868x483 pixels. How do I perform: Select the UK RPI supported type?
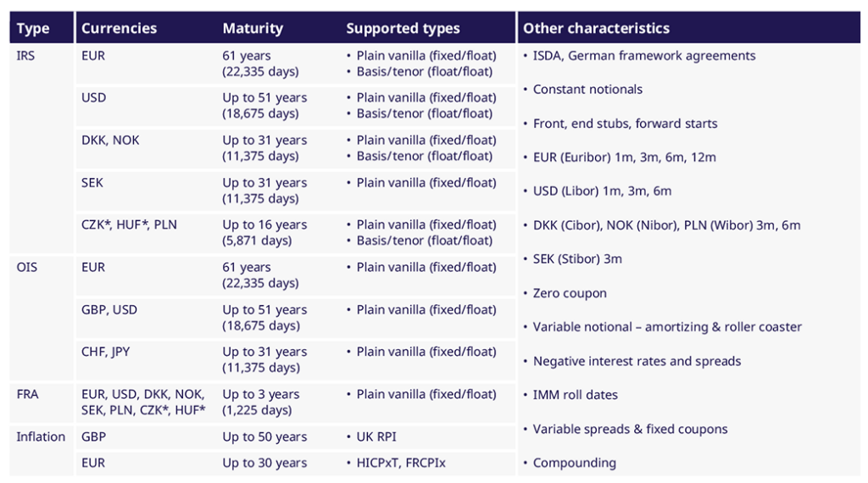coord(376,436)
